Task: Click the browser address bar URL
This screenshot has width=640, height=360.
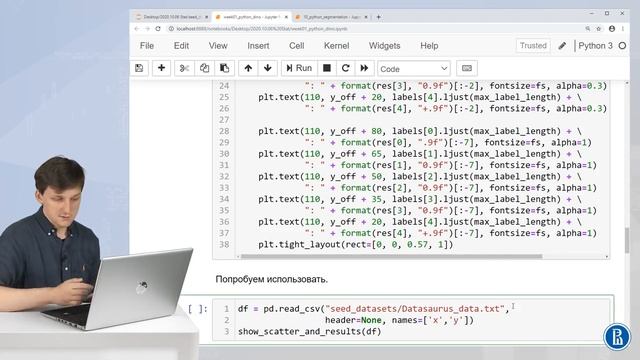Action: pyautogui.click(x=262, y=29)
